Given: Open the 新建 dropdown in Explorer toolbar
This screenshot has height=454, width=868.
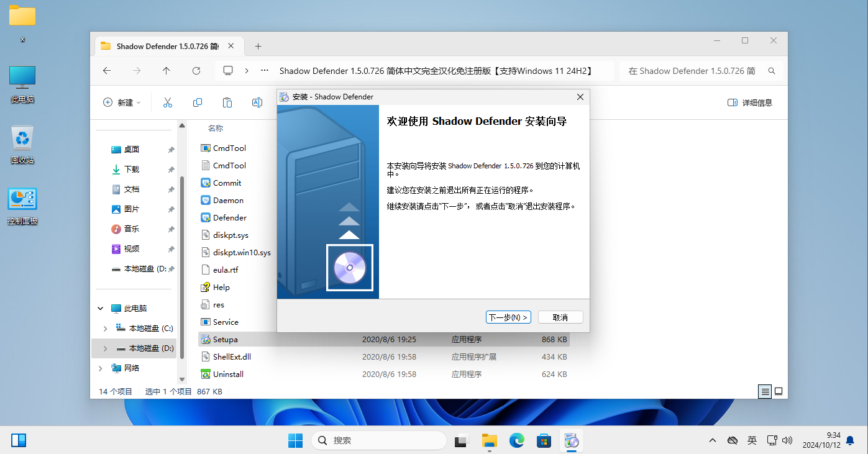Looking at the screenshot, I should point(122,102).
